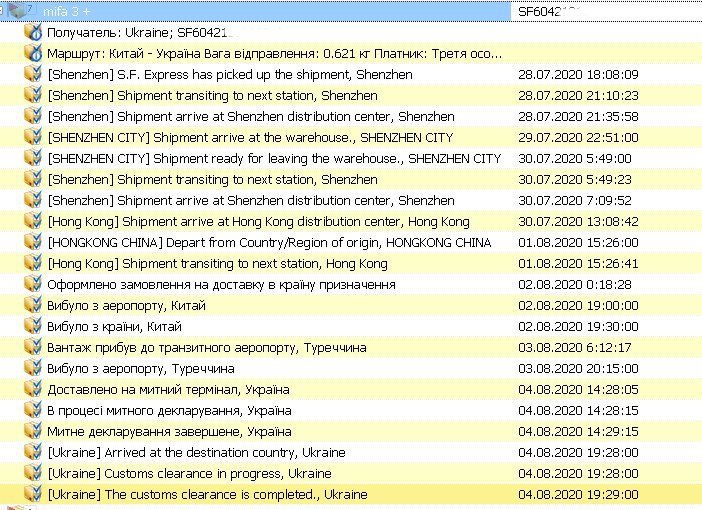Click the date '04.08.2020 19:29:00'
This screenshot has width=702, height=510.
pyautogui.click(x=578, y=495)
